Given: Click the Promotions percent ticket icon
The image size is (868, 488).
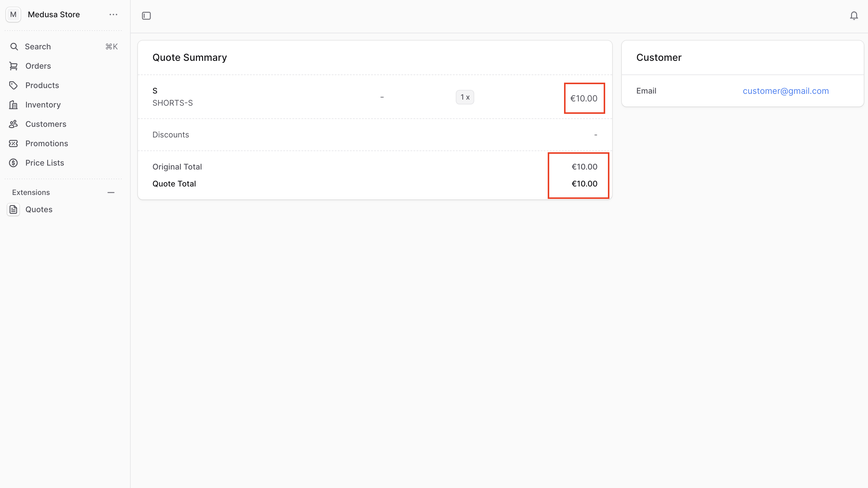Looking at the screenshot, I should coord(14,144).
